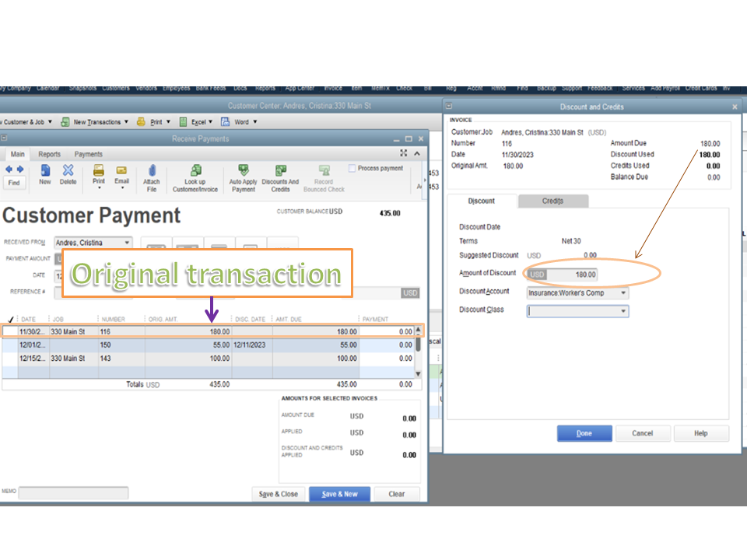Switch to the Main tab

point(18,154)
